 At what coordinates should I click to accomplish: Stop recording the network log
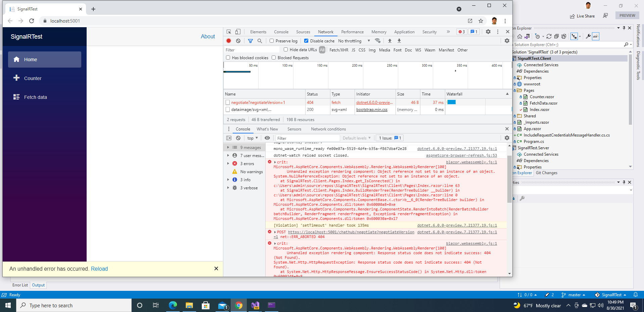point(229,41)
